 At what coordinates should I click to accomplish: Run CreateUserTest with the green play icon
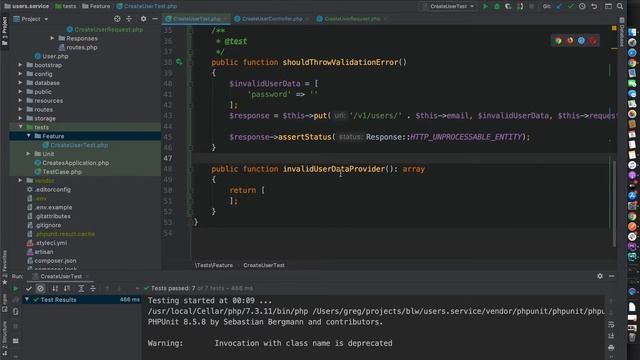coord(485,6)
